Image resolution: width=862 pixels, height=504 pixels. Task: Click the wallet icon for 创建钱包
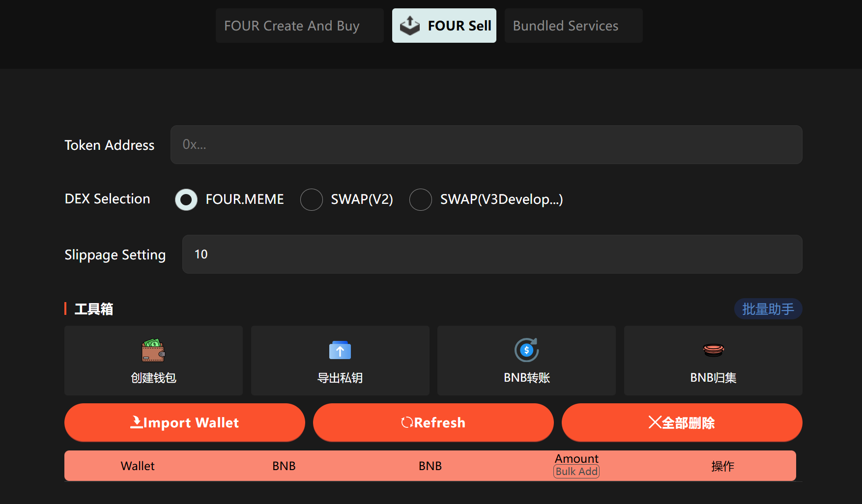pyautogui.click(x=153, y=350)
